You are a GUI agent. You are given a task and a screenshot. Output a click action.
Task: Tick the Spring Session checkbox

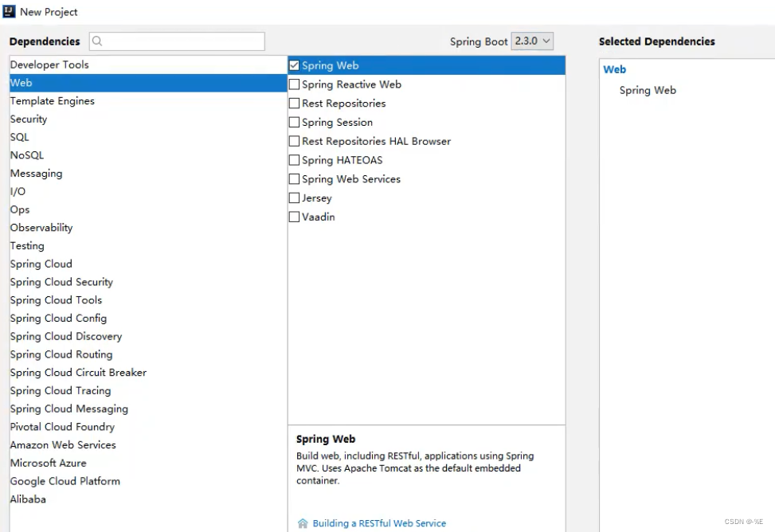click(x=294, y=122)
